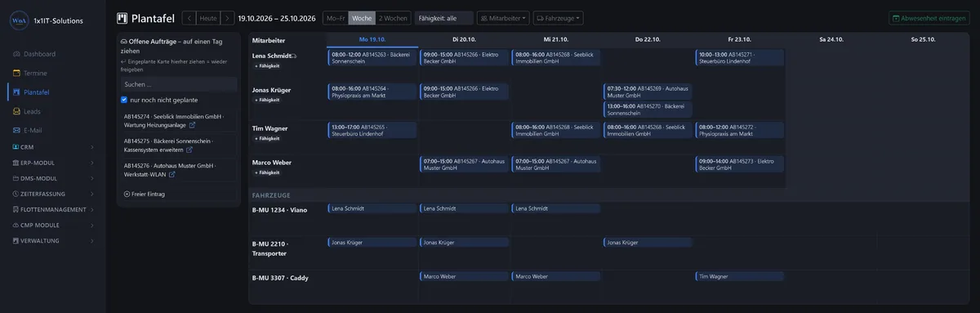980x313 pixels.
Task: Select the Mo 19.10. day column header
Action: pos(372,39)
